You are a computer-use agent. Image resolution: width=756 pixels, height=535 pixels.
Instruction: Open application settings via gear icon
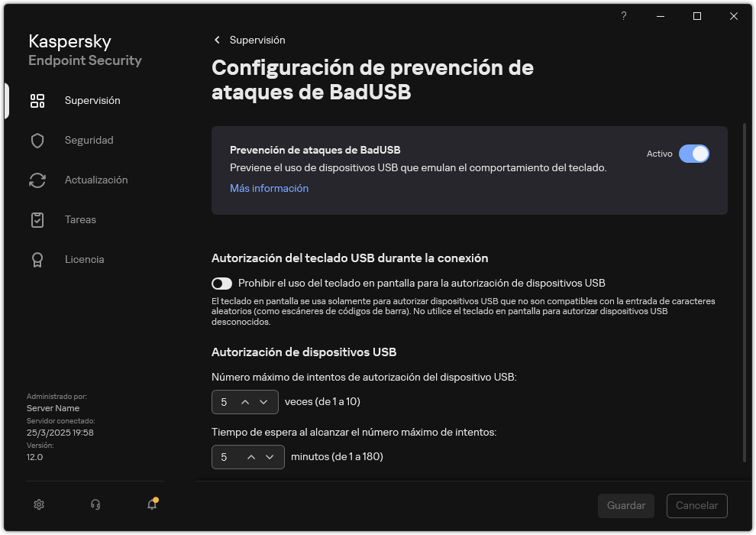point(38,504)
